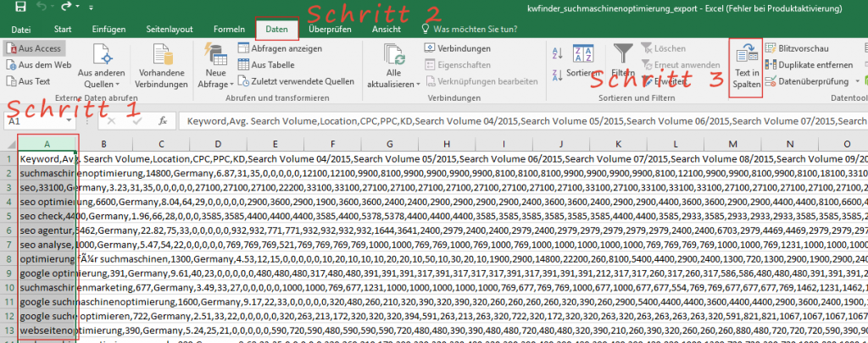868x343 pixels.
Task: Select row 13 header
Action: [x=8, y=329]
